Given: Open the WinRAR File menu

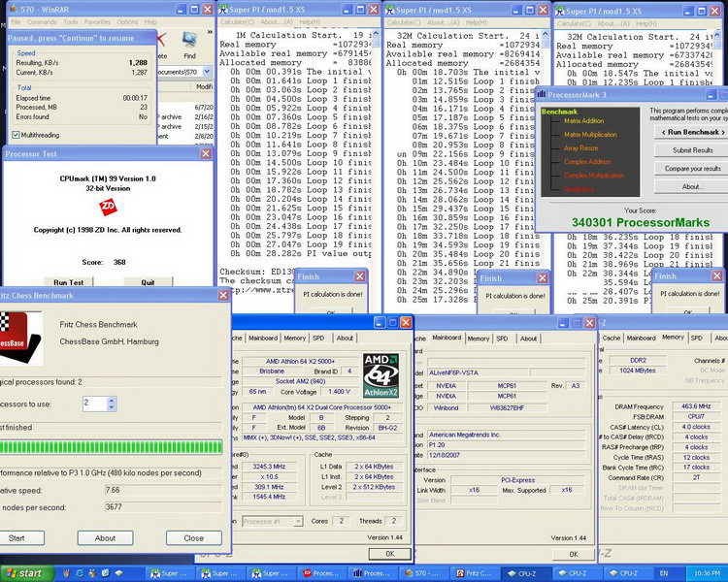Looking at the screenshot, I should (16, 21).
